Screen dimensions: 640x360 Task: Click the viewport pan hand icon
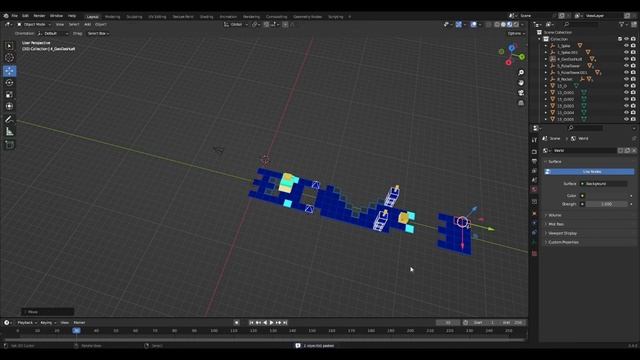coord(521,83)
